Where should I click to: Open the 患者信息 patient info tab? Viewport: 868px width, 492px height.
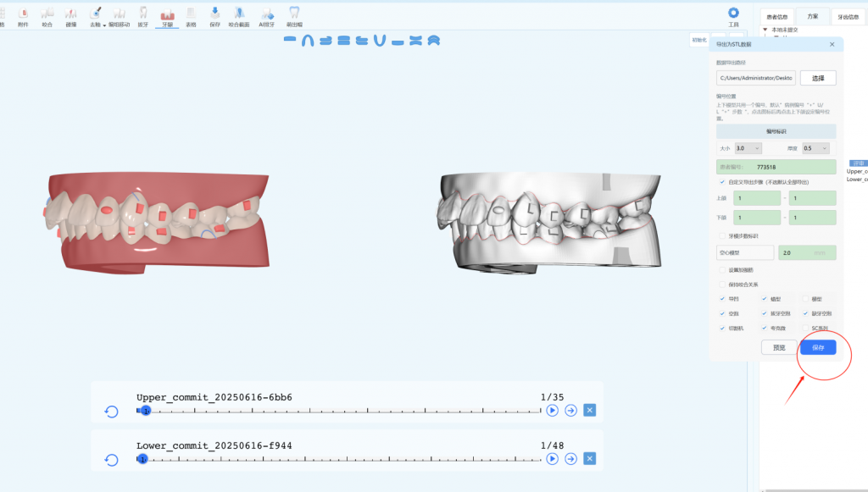coord(776,17)
